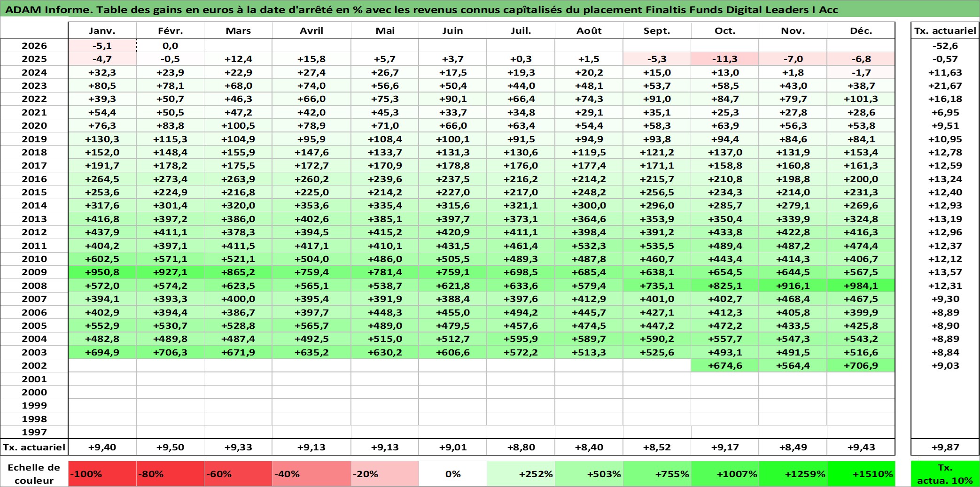Click cell value +191,7 in 2017 row
Image resolution: width=980 pixels, height=487 pixels.
coord(102,165)
